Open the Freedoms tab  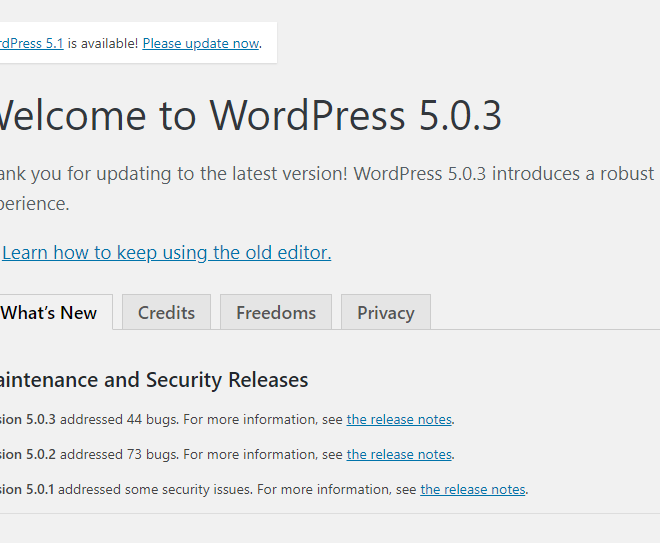tap(276, 312)
